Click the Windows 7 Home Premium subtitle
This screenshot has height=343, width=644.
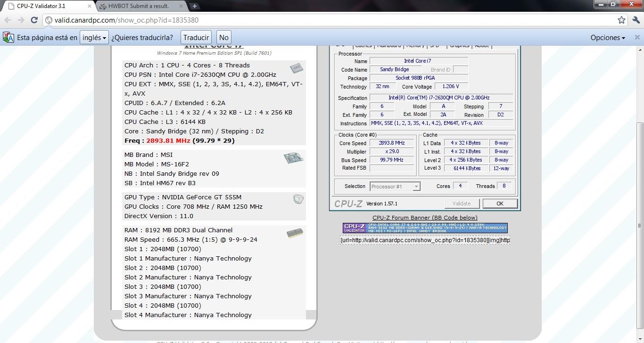214,53
